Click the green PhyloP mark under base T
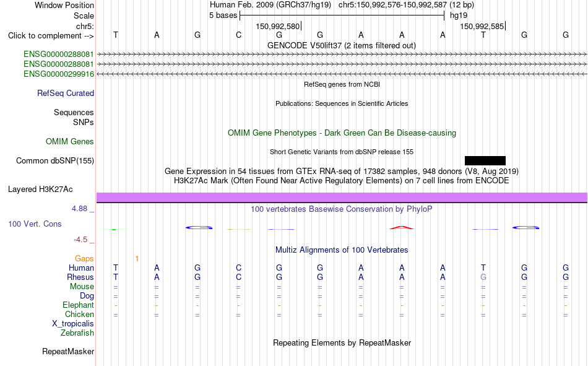 [114, 229]
